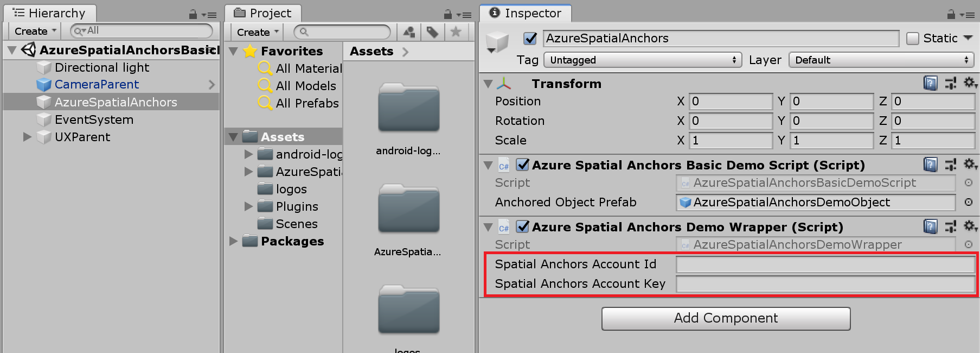Switch to the Inspector tab
This screenshot has height=353, width=980.
(525, 13)
